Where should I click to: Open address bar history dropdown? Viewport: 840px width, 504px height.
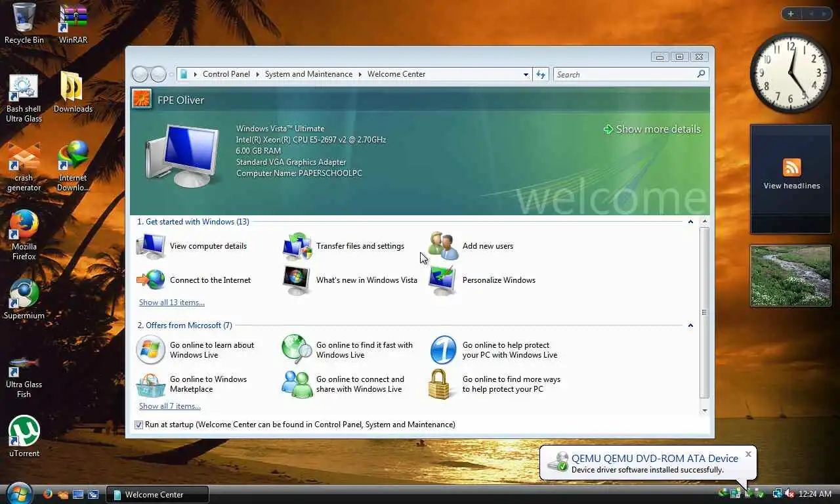(x=526, y=74)
